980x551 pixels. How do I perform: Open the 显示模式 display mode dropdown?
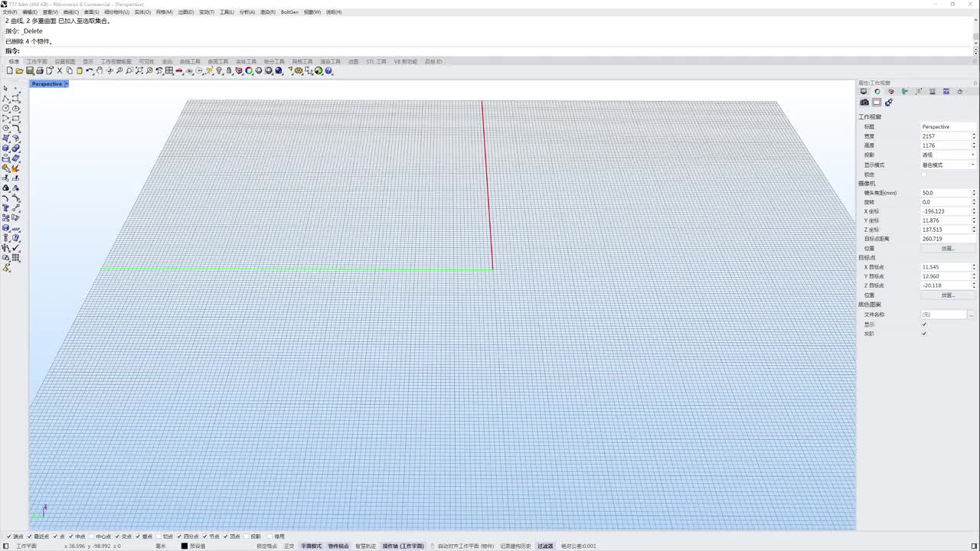click(949, 165)
